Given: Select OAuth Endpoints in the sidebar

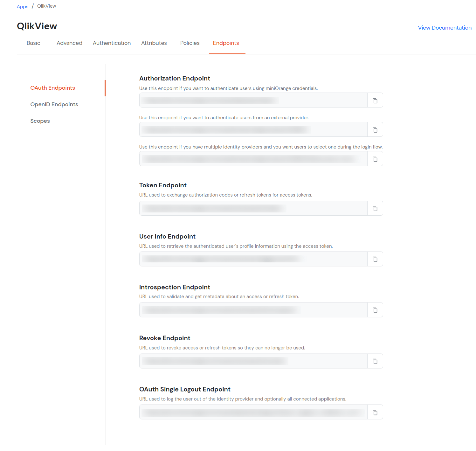Looking at the screenshot, I should click(53, 88).
